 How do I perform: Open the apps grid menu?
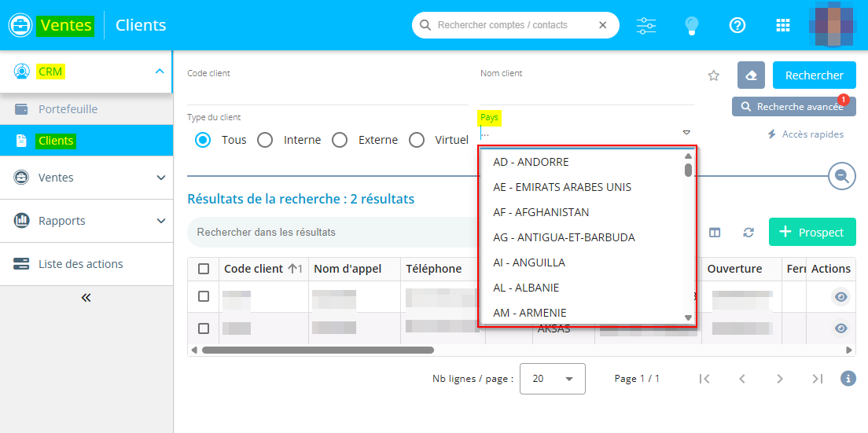pyautogui.click(x=782, y=25)
